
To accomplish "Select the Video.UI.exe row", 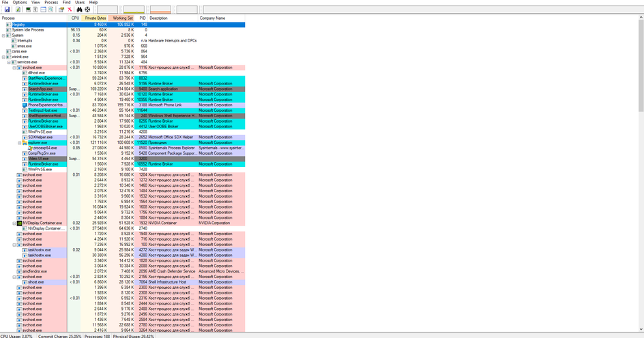I will click(122, 159).
